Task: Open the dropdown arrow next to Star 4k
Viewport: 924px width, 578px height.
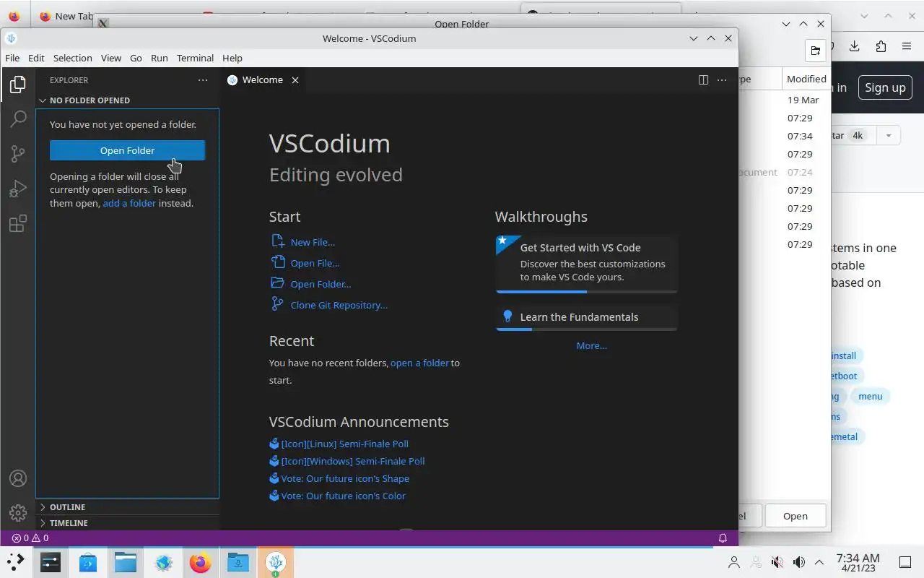Action: tap(889, 136)
